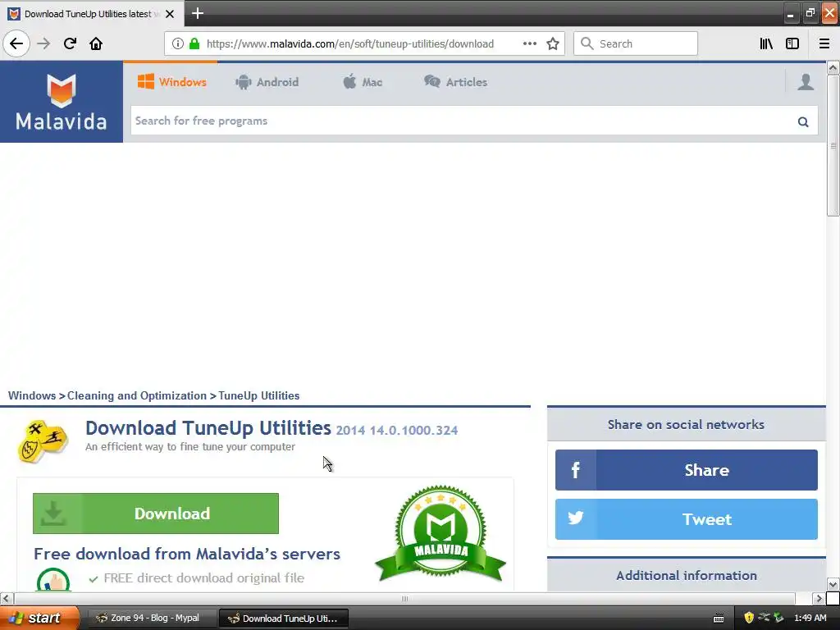Click the Malavida logo
The image size is (840, 630).
(x=61, y=102)
